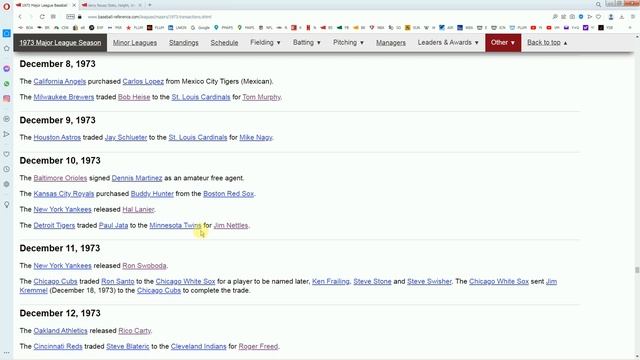Open the Kansas City Royals link
The image size is (640, 360).
(x=64, y=193)
